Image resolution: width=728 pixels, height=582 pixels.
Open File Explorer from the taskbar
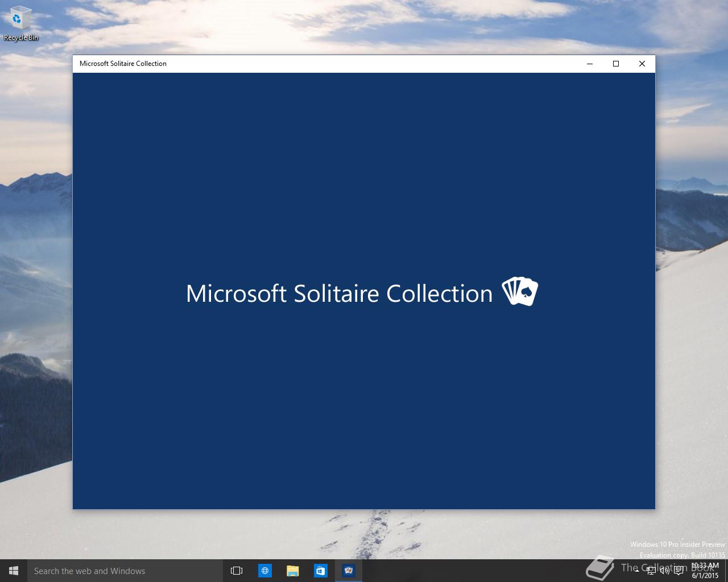[293, 571]
